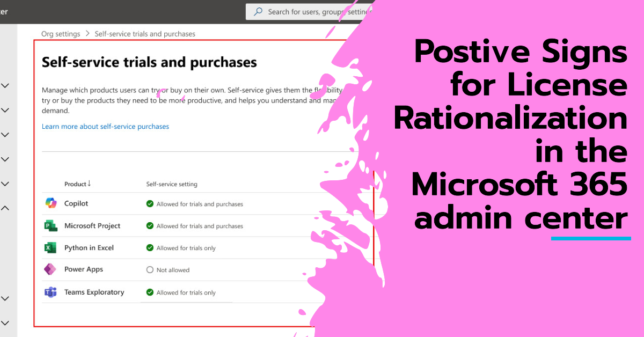Click the Not allowed circle for Power Apps
This screenshot has height=337, width=644.
150,270
